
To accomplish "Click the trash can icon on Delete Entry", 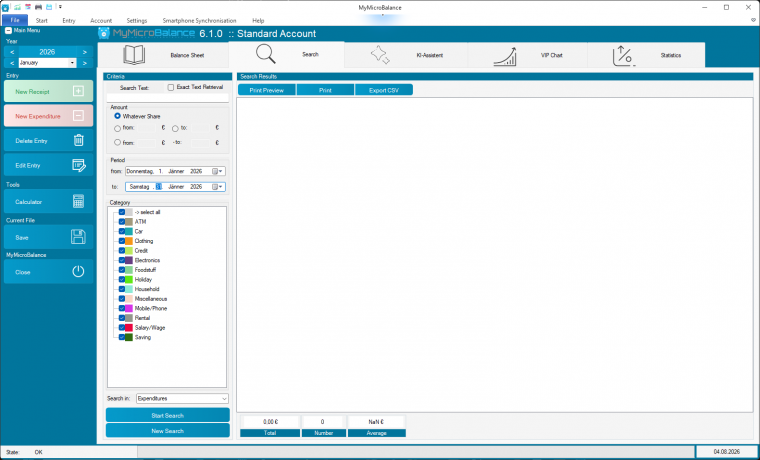I will point(79,141).
